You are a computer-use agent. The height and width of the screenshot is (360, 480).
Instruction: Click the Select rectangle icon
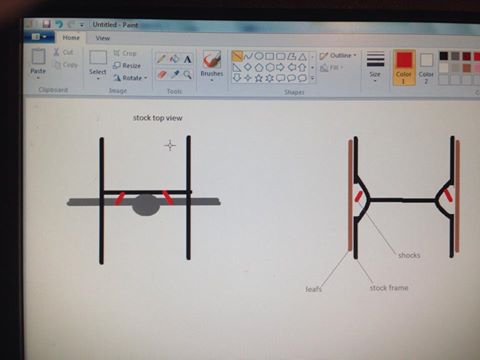point(98,58)
